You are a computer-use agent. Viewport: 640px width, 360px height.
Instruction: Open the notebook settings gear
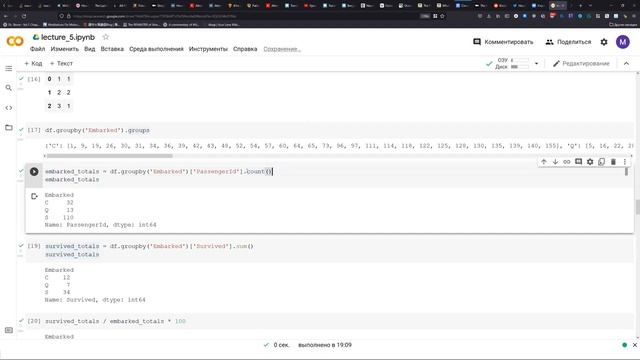tap(604, 42)
